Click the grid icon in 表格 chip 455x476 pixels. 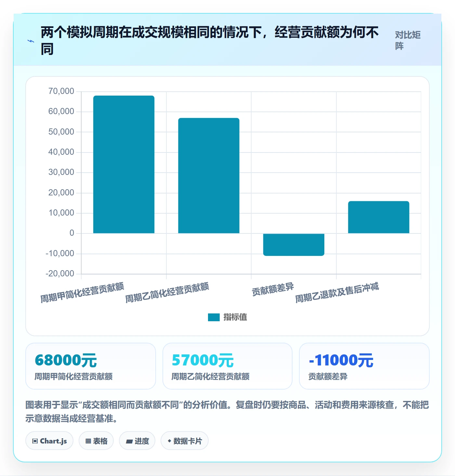[88, 441]
